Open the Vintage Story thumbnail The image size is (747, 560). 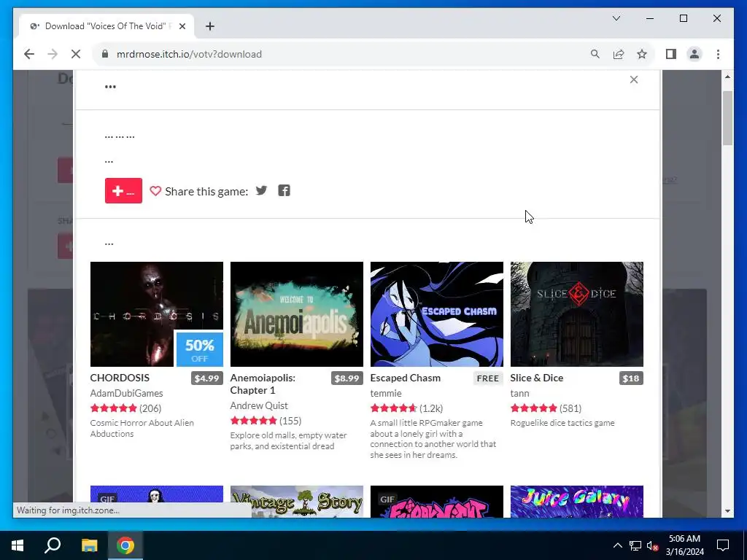pyautogui.click(x=297, y=502)
